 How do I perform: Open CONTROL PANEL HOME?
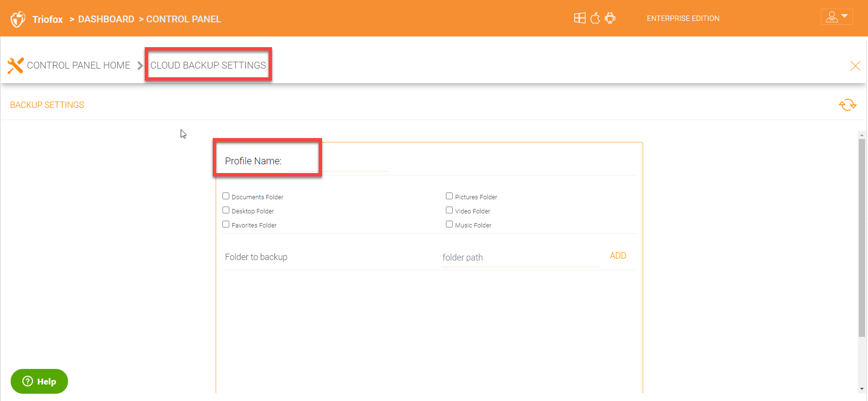[79, 65]
